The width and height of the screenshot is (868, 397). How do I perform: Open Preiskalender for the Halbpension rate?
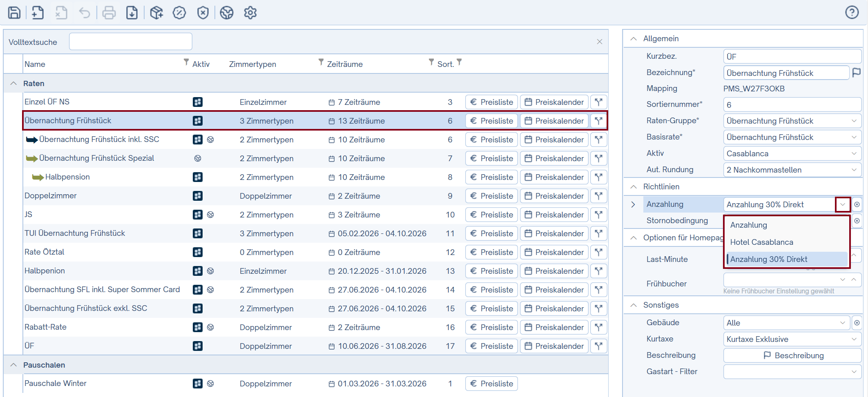(x=554, y=177)
